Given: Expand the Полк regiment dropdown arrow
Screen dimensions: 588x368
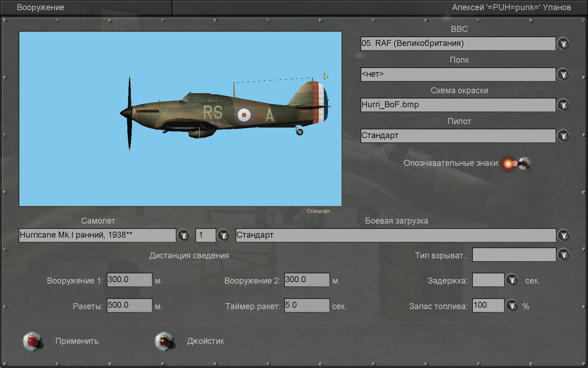Looking at the screenshot, I should click(x=563, y=74).
